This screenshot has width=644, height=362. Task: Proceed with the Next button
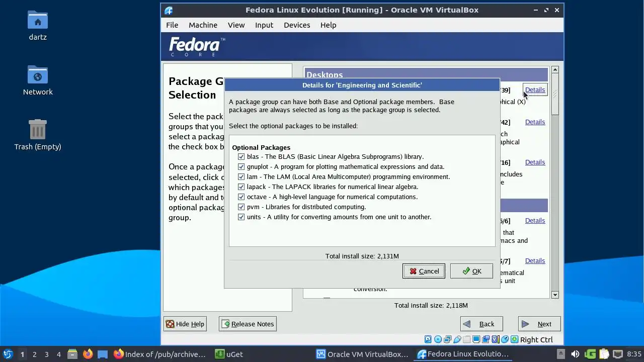539,324
